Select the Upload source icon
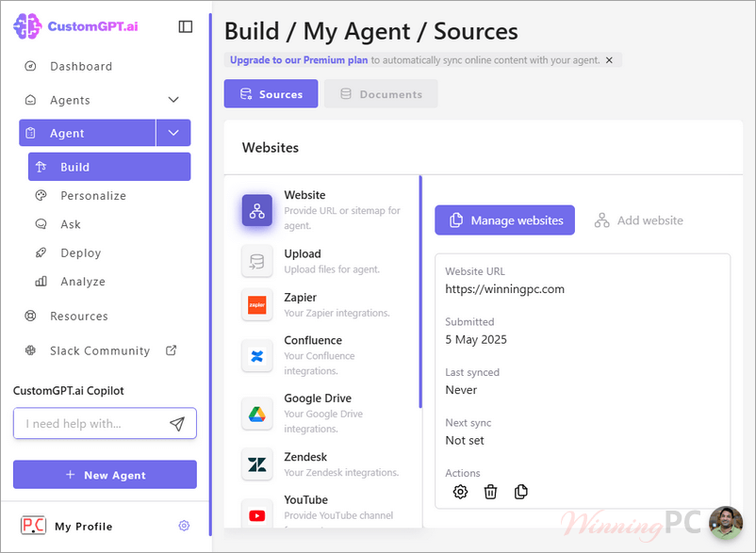756x553 pixels. coord(257,262)
